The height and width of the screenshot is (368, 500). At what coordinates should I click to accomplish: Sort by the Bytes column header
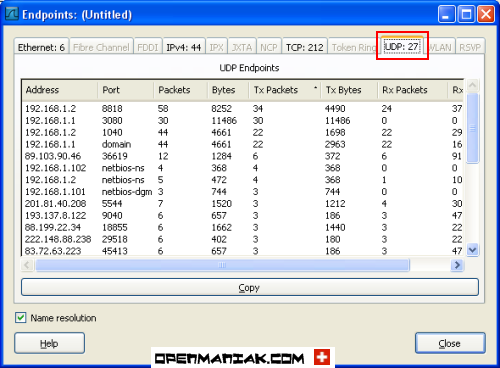(228, 90)
